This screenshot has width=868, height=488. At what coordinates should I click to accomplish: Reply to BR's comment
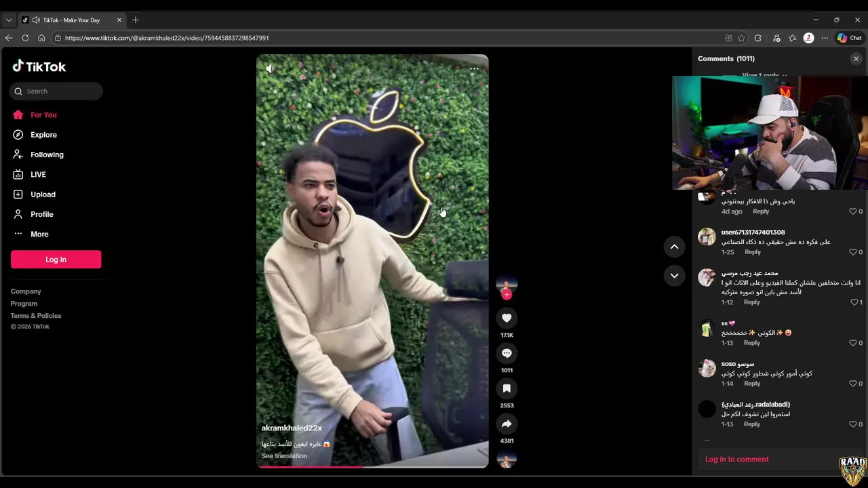[x=752, y=343]
